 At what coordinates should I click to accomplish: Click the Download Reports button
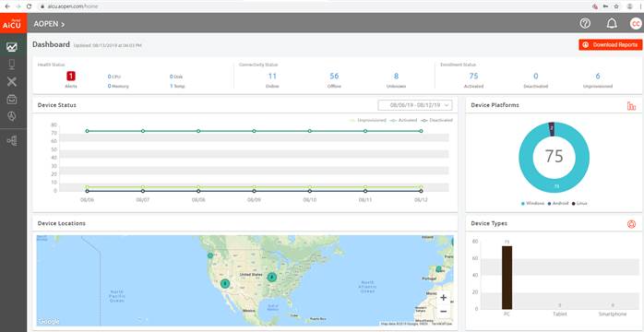pyautogui.click(x=610, y=45)
